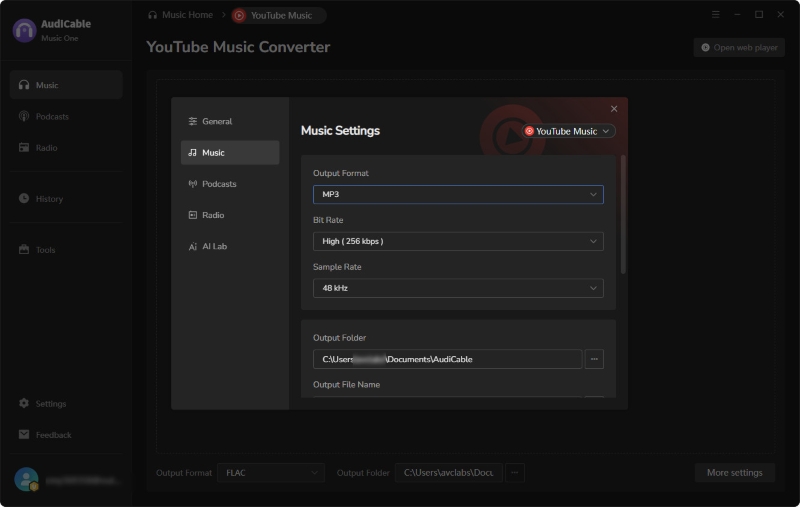Browse output folder via ellipsis button in dialog

[594, 359]
